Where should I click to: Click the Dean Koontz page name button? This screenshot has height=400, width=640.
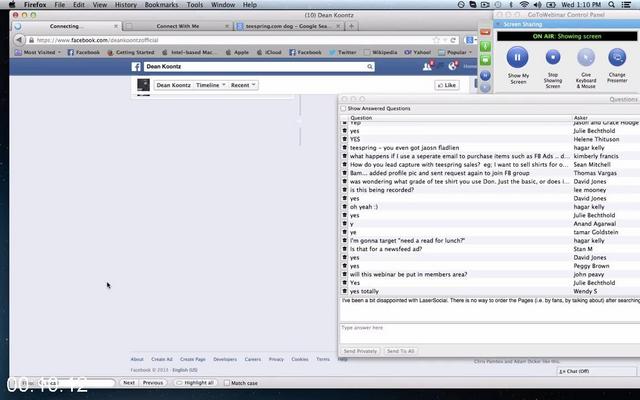pos(173,85)
